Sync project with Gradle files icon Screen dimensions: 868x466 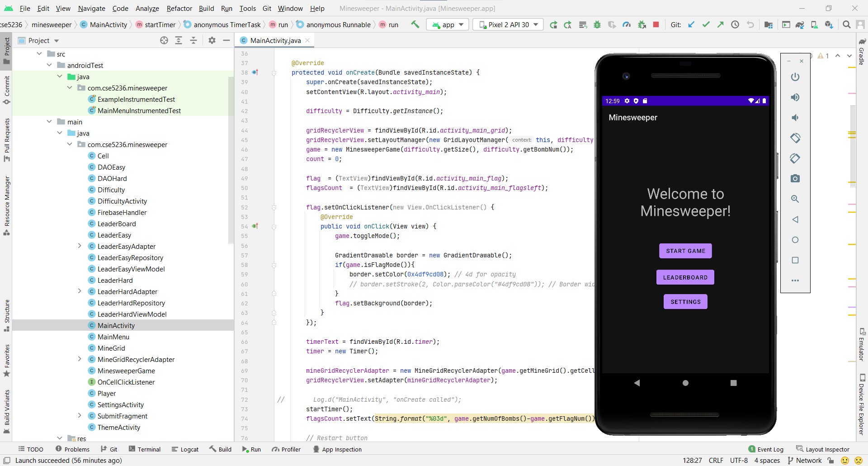tap(800, 24)
